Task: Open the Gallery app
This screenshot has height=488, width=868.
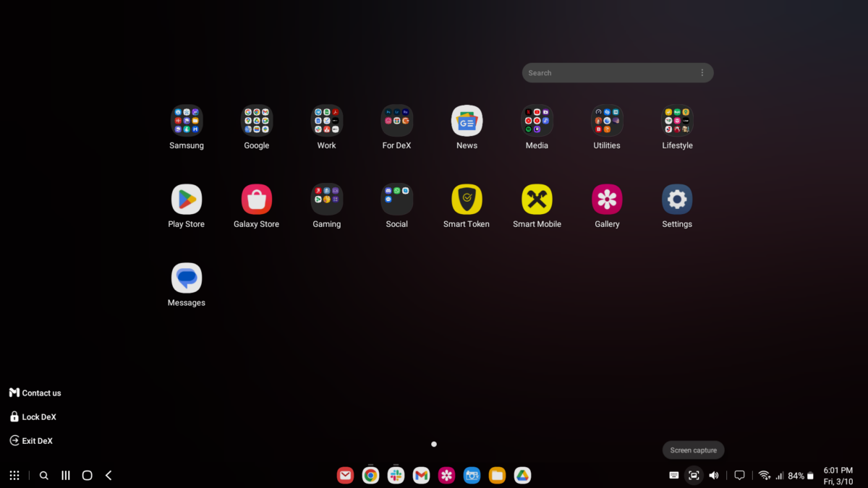Action: [606, 200]
